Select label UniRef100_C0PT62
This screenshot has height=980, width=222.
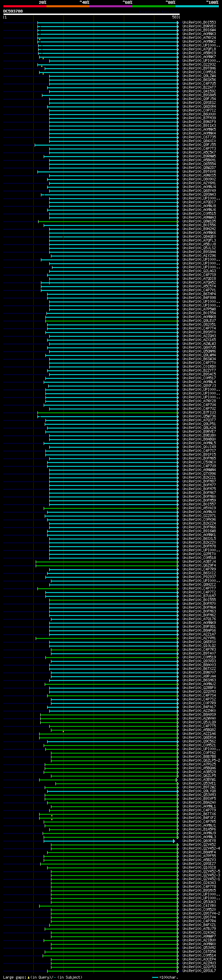(x=199, y=753)
